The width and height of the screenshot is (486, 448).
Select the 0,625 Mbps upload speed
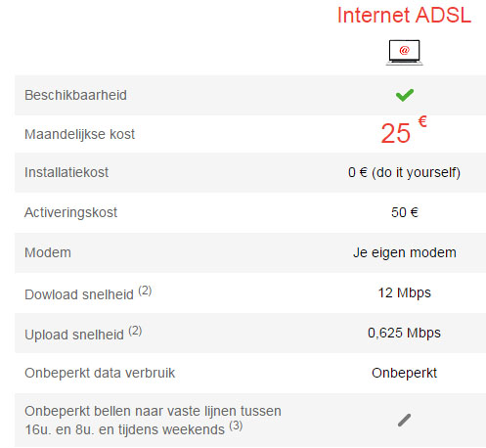(404, 333)
